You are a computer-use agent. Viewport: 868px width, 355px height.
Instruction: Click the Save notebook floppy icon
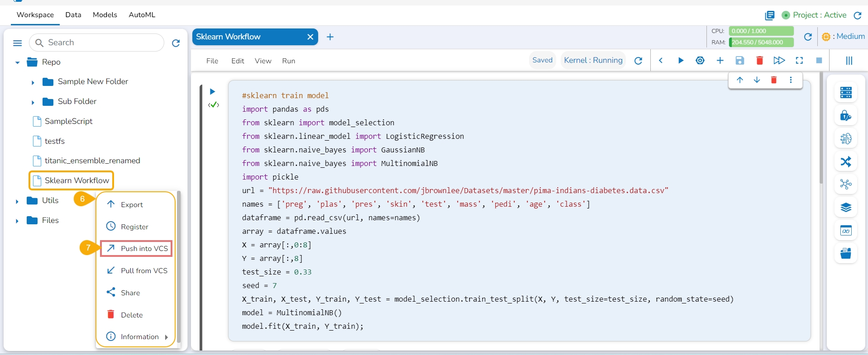[739, 61]
